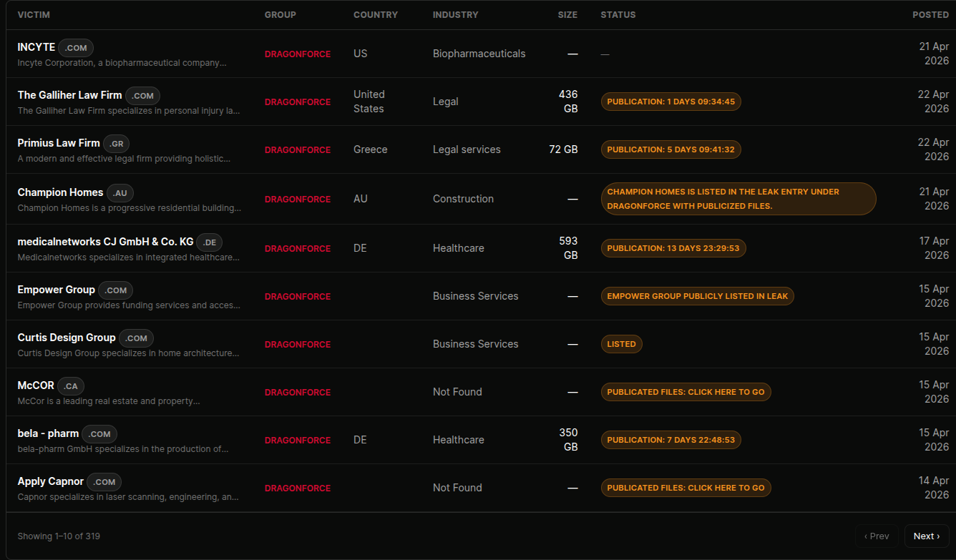Viewport: 956px width, 560px height.
Task: Click the 350 GB size value
Action: [x=568, y=440]
